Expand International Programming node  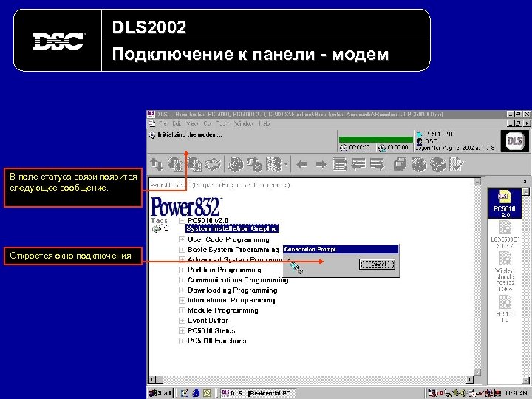pos(183,301)
